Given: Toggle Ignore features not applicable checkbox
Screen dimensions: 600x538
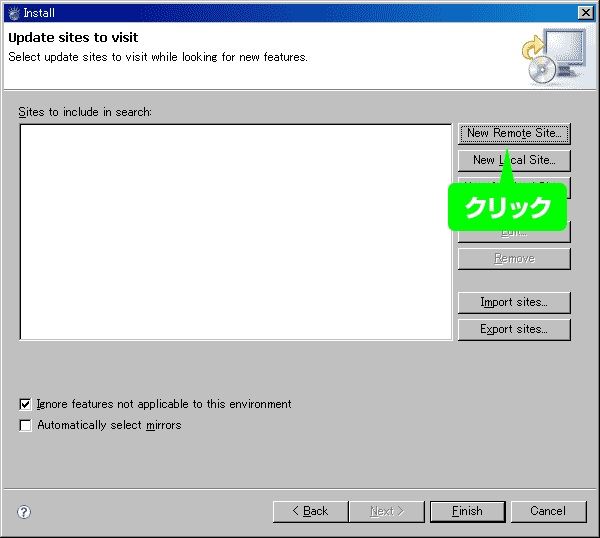Looking at the screenshot, I should coord(25,404).
